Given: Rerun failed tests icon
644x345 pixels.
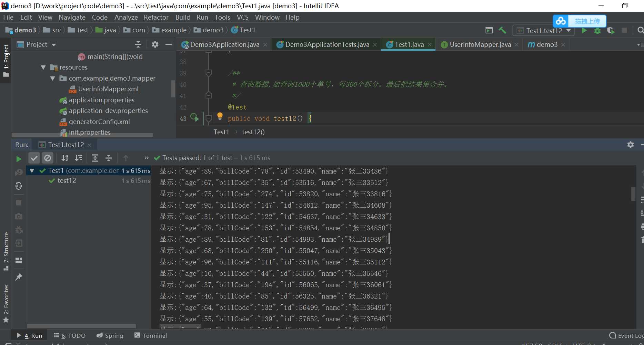Looking at the screenshot, I should pos(19,172).
